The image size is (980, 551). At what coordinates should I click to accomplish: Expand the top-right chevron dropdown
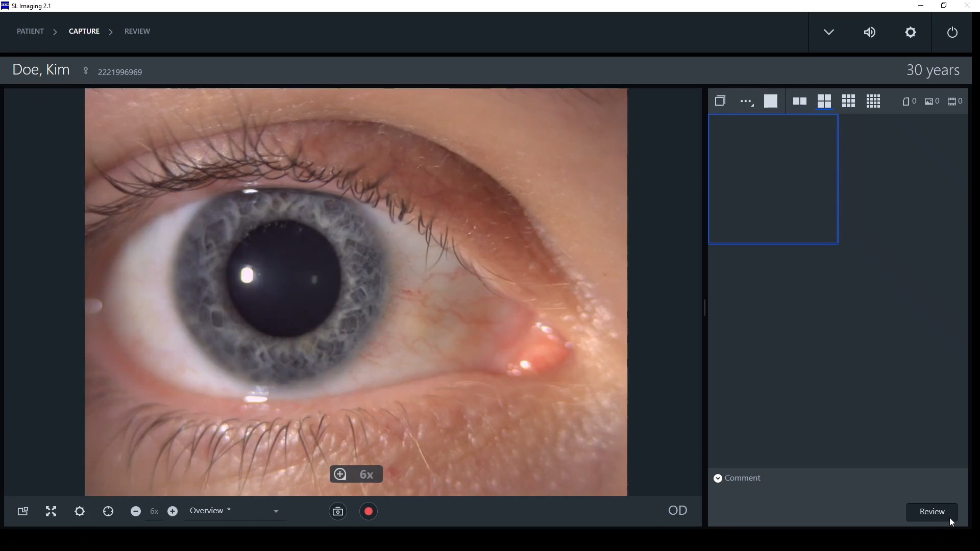[x=828, y=32]
